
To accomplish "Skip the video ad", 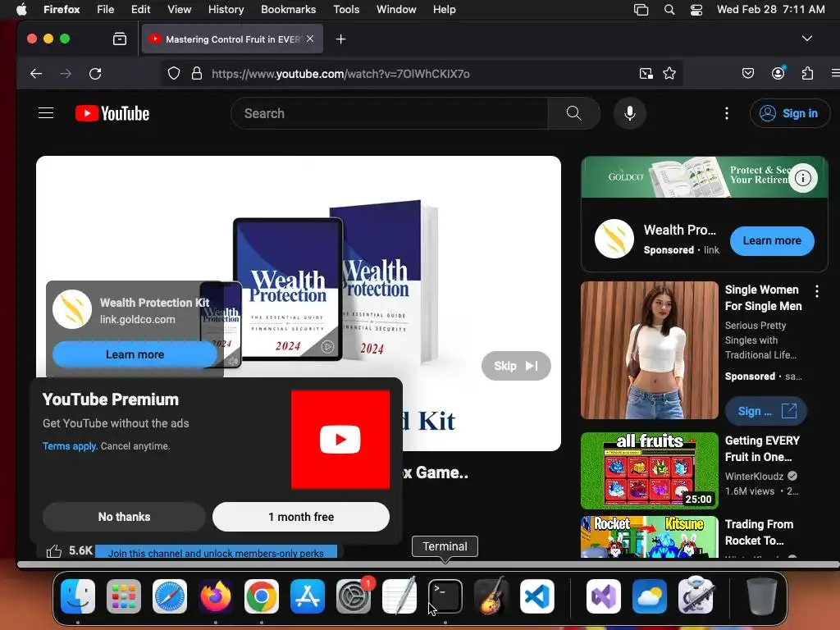I will [516, 366].
